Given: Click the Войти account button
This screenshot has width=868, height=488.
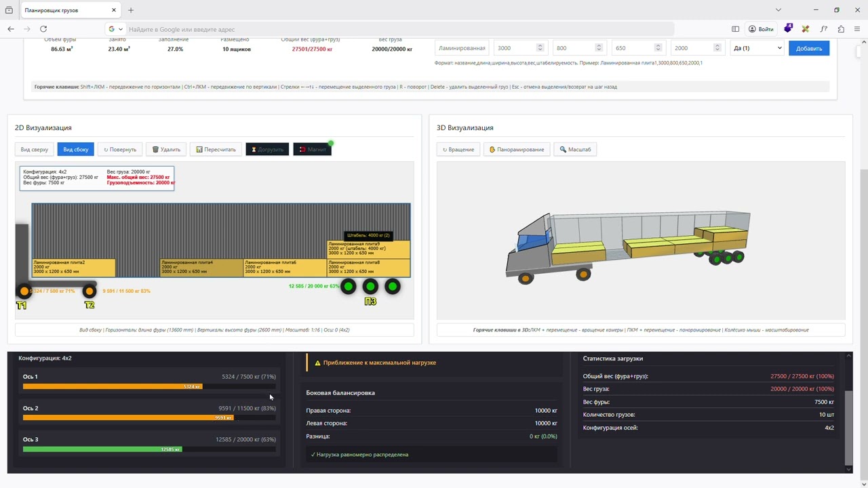Looking at the screenshot, I should [x=761, y=29].
